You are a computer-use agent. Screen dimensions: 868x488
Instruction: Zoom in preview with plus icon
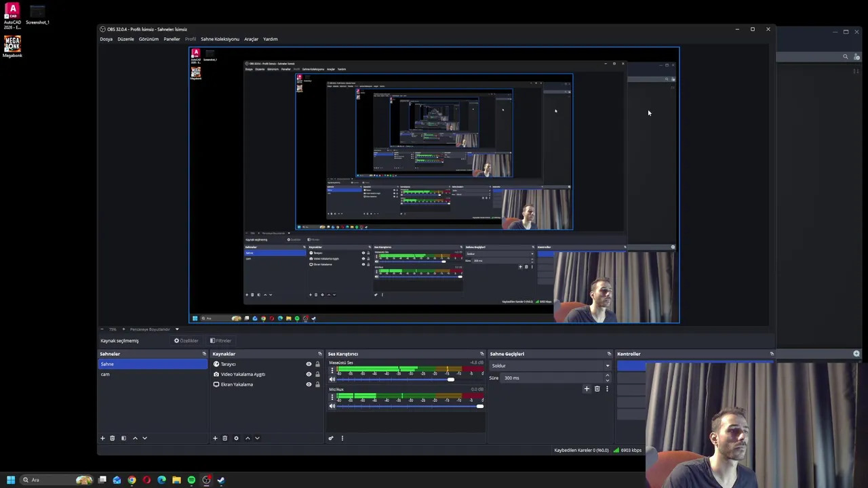click(123, 329)
